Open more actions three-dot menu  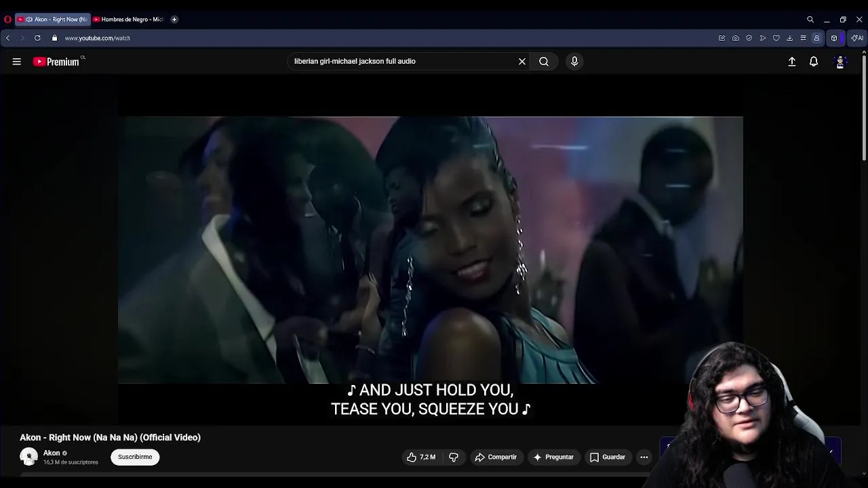[644, 457]
